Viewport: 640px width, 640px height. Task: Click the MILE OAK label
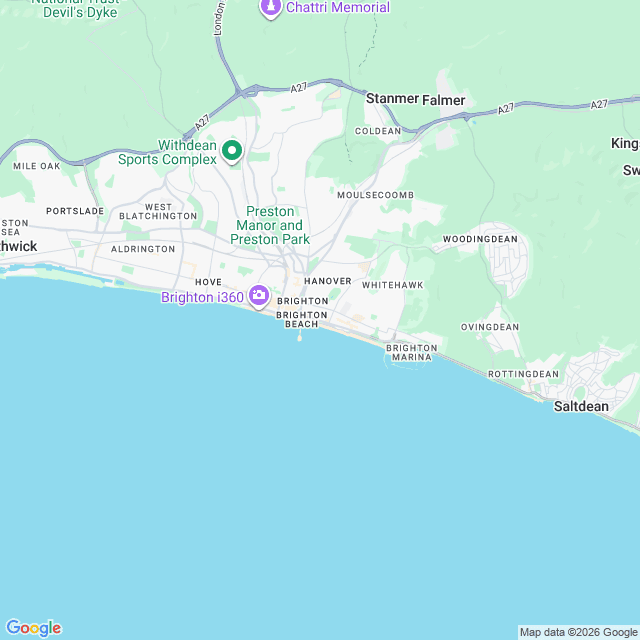point(37,166)
